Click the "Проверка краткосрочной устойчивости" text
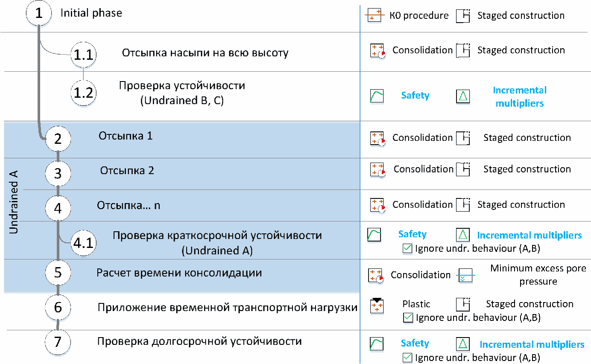Viewport: 591px width, 364px height. (217, 236)
